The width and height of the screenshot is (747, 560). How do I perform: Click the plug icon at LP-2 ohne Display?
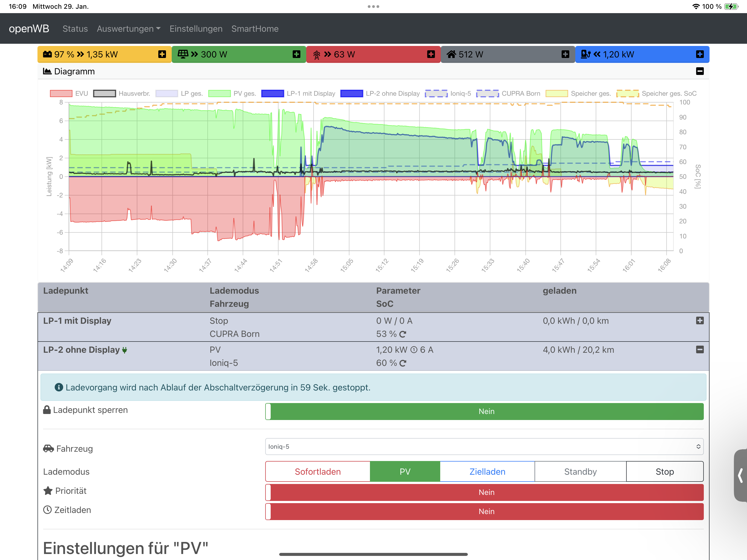tap(125, 350)
